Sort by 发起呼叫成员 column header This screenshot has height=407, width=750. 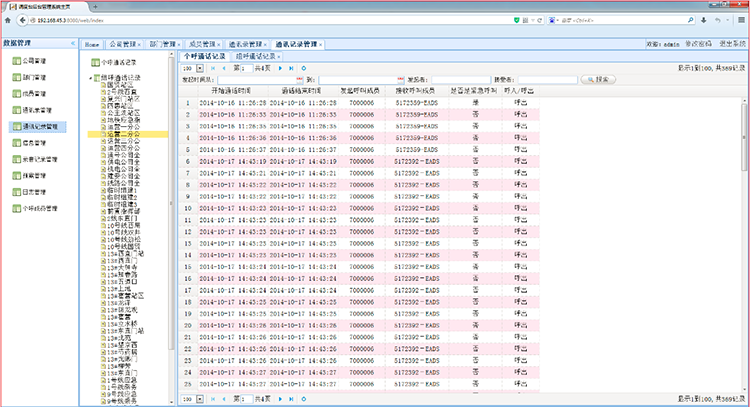(x=361, y=90)
